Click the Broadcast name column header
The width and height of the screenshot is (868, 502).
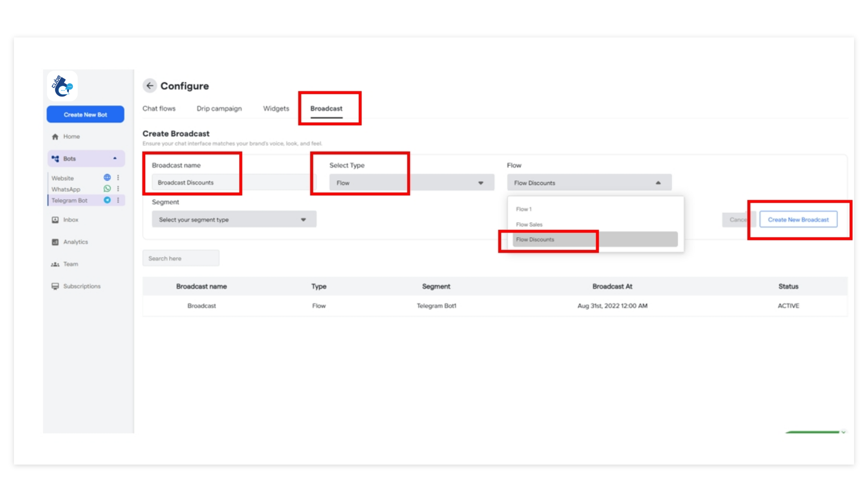tap(201, 286)
